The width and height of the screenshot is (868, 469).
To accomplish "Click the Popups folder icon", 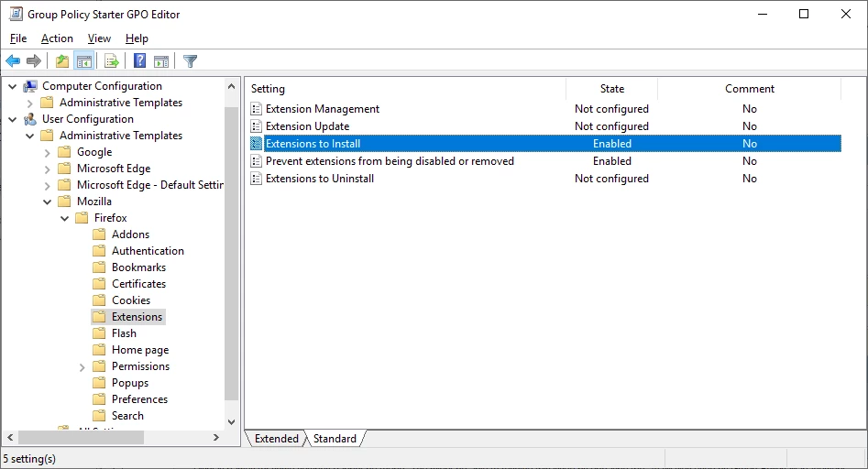I will pyautogui.click(x=99, y=383).
